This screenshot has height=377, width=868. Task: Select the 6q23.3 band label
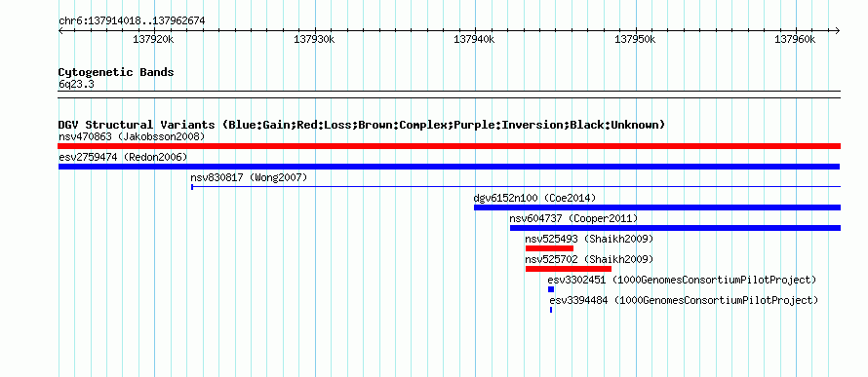click(x=76, y=85)
